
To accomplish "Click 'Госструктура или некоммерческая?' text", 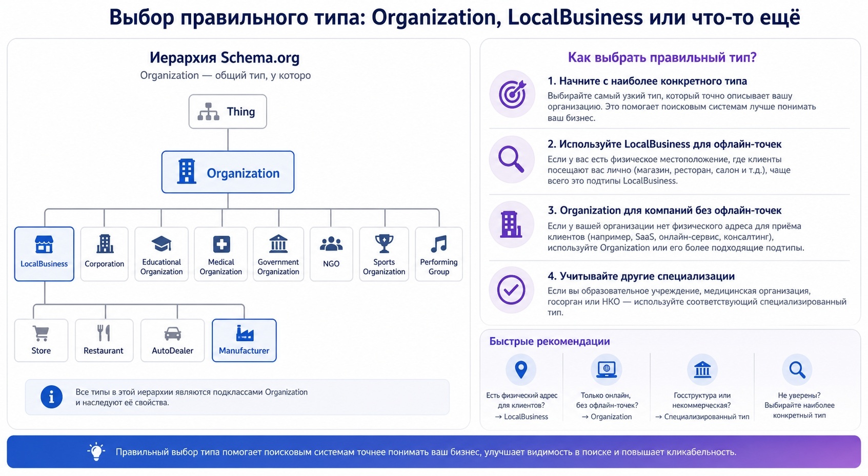I will click(702, 400).
